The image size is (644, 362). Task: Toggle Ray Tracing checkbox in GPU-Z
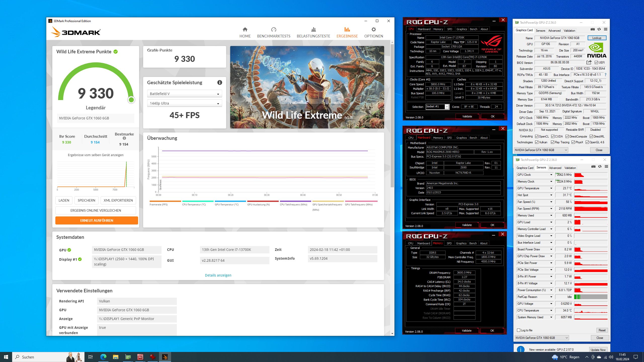coord(552,142)
